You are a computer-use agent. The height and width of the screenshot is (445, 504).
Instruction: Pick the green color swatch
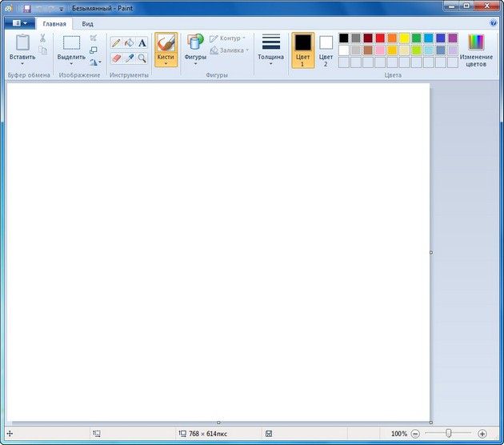pos(416,38)
